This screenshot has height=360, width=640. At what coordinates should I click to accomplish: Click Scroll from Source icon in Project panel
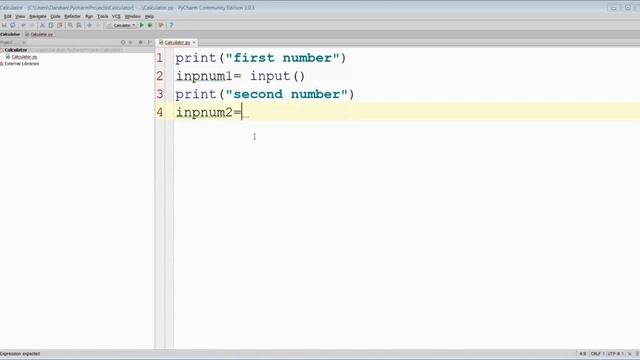tap(123, 42)
